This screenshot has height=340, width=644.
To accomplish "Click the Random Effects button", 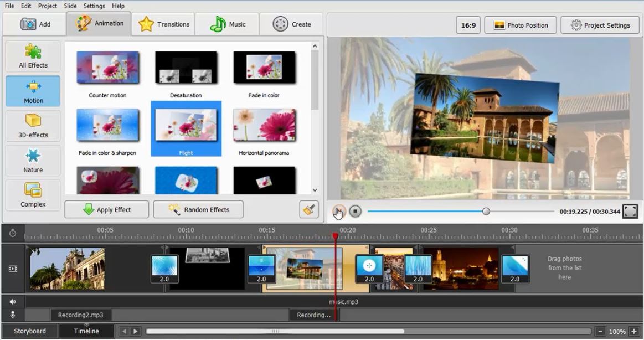I will (198, 209).
